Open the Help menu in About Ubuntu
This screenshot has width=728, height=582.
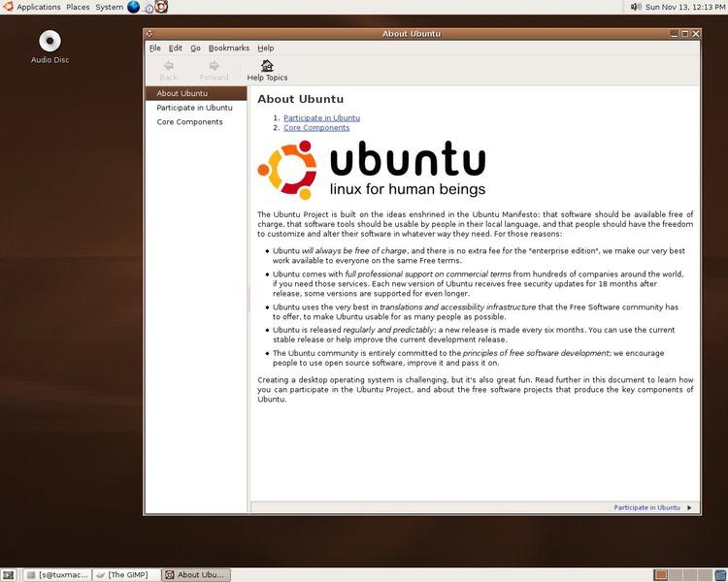(x=266, y=48)
